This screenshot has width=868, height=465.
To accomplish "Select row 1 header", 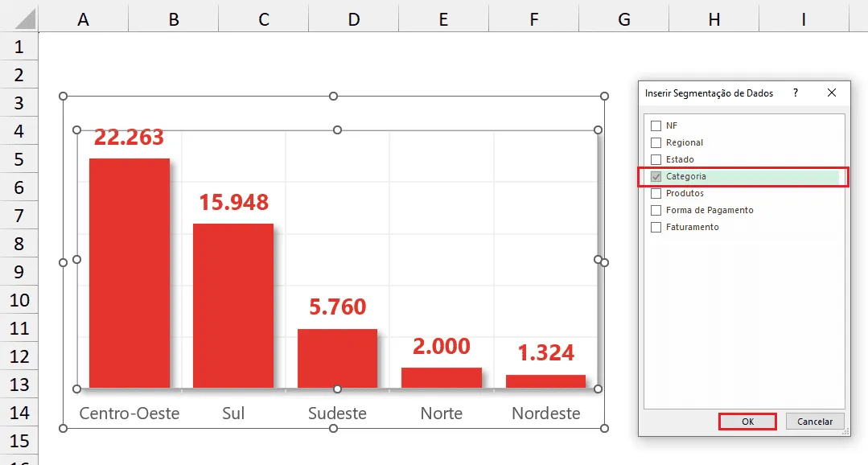I will [19, 47].
